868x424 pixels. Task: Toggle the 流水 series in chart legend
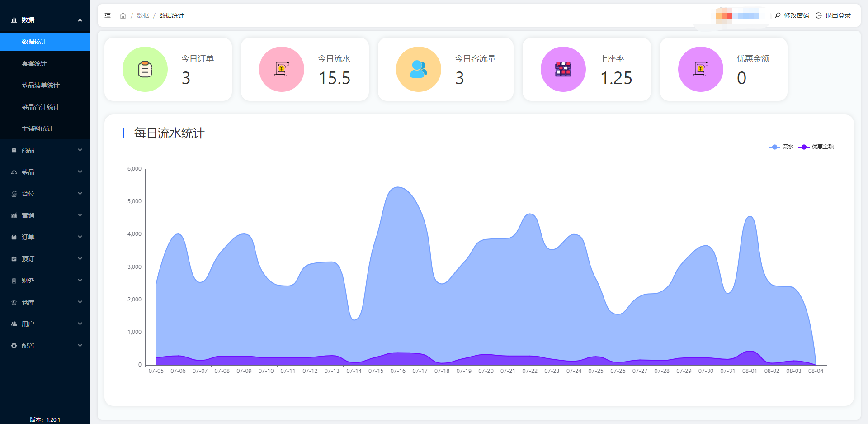[781, 147]
